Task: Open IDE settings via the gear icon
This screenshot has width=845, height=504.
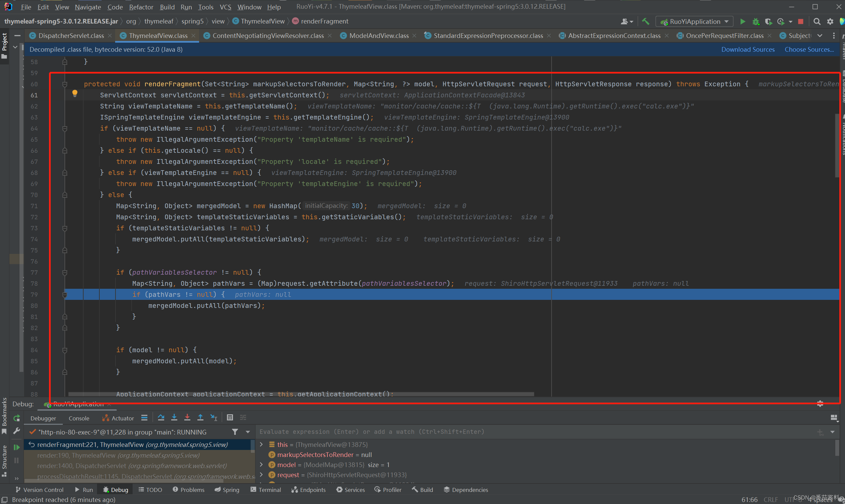Action: click(x=830, y=21)
